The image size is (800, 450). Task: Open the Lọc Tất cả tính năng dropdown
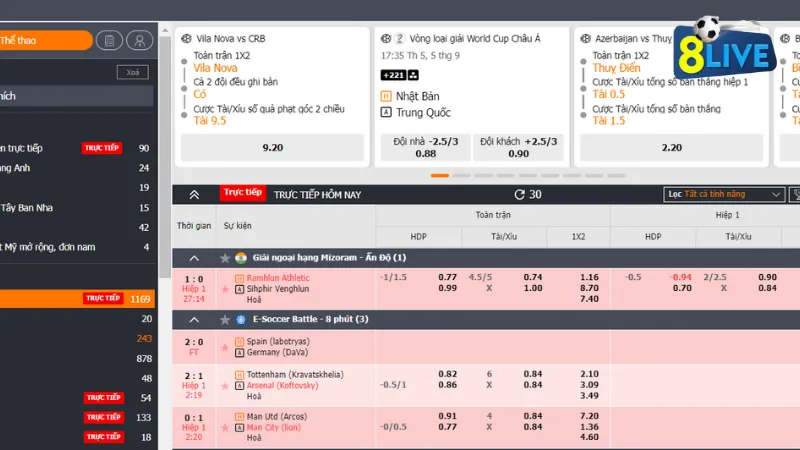tap(724, 194)
